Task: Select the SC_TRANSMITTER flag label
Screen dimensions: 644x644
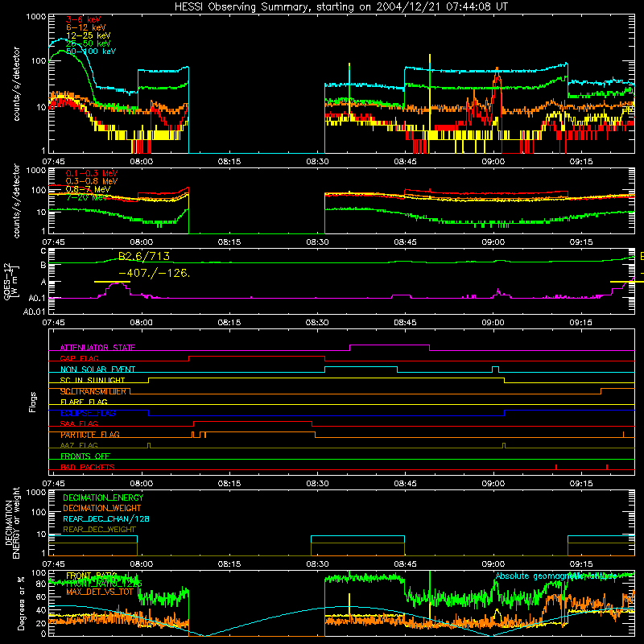Action: 93,391
